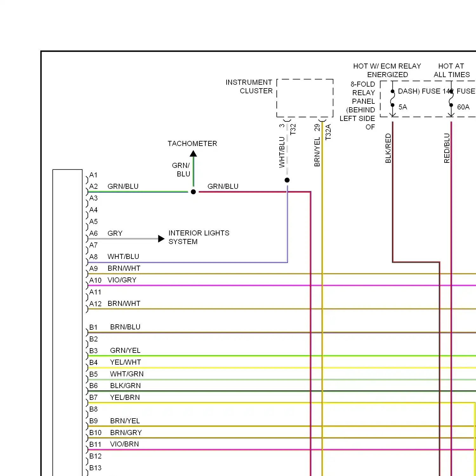Screen dimensions: 476x476
Task: Click the BRN/WHT label on pin A12
Action: (x=124, y=304)
